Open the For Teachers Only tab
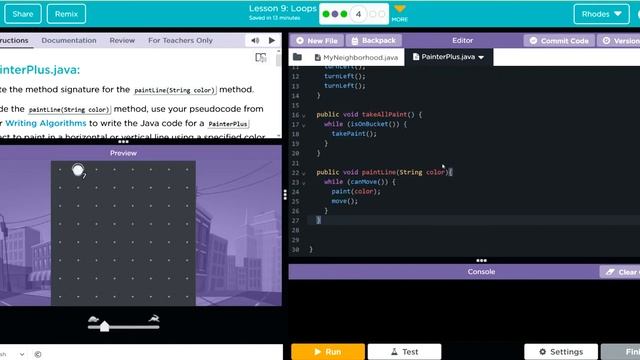This screenshot has height=360, width=640. [180, 40]
